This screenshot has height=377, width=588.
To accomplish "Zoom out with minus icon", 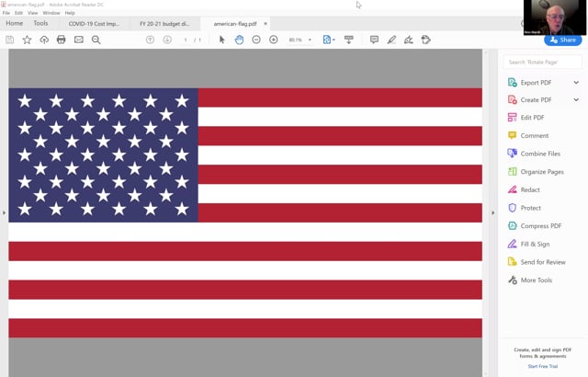I will pos(256,40).
